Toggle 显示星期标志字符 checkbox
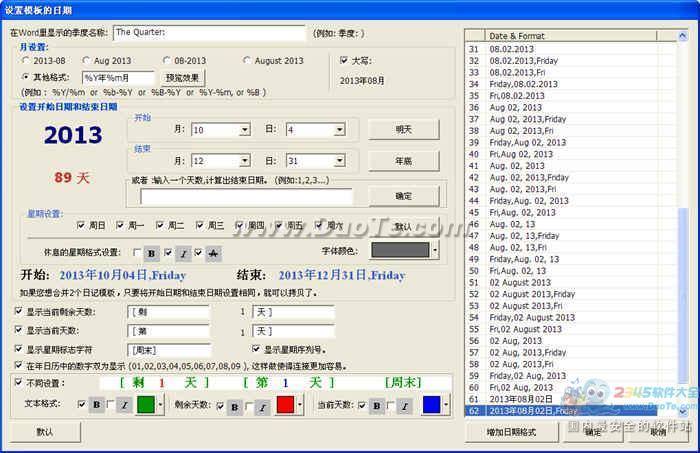The image size is (700, 453). [18, 349]
